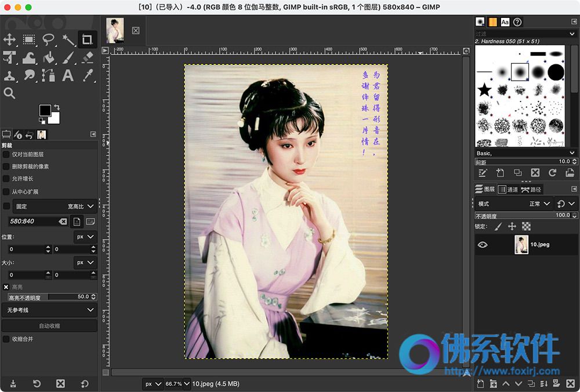This screenshot has width=580, height=392.
Task: Save tool preset from bottom-left bar
Action: 13,383
